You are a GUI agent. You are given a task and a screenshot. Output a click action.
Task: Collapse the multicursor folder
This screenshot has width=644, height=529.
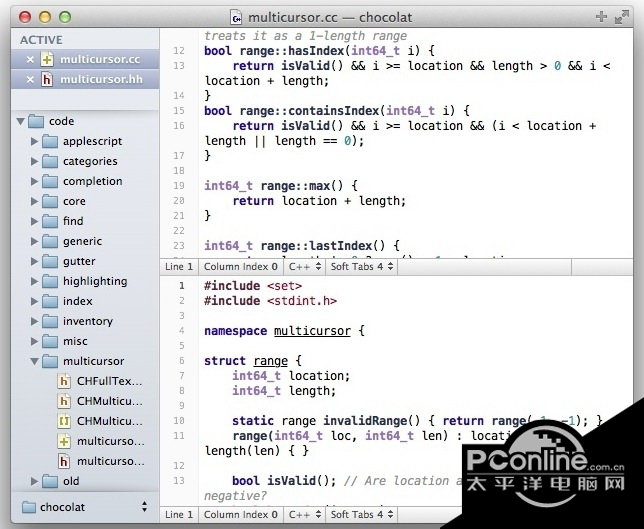(x=34, y=361)
